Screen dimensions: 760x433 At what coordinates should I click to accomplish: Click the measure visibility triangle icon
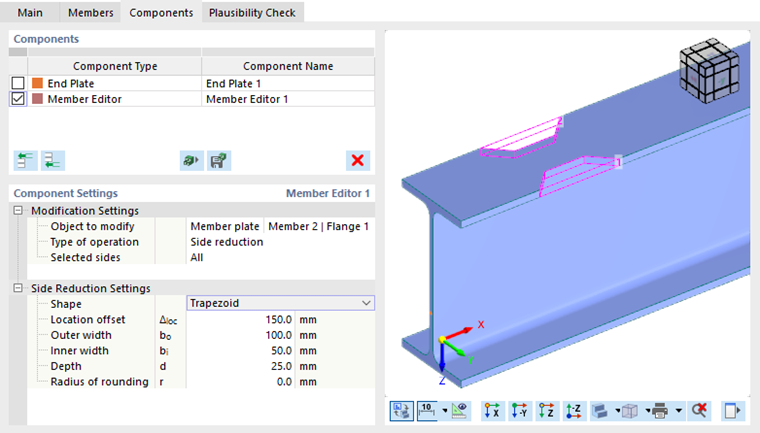pyautogui.click(x=459, y=411)
